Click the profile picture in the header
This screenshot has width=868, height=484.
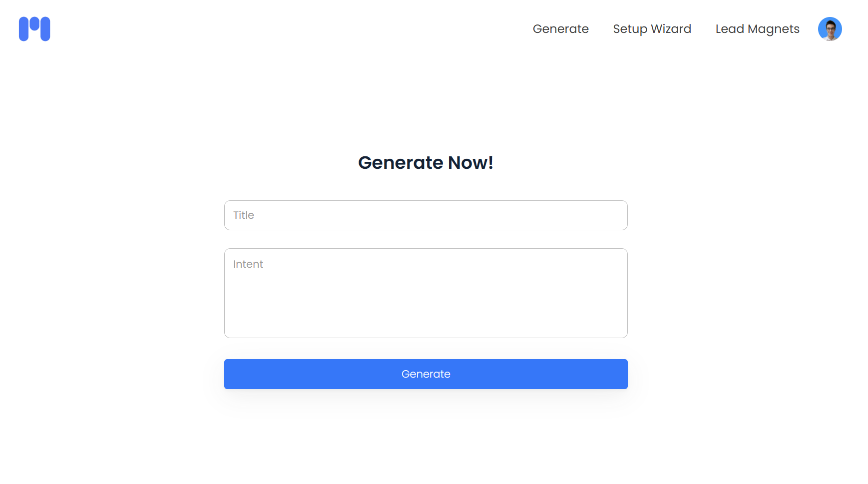830,29
